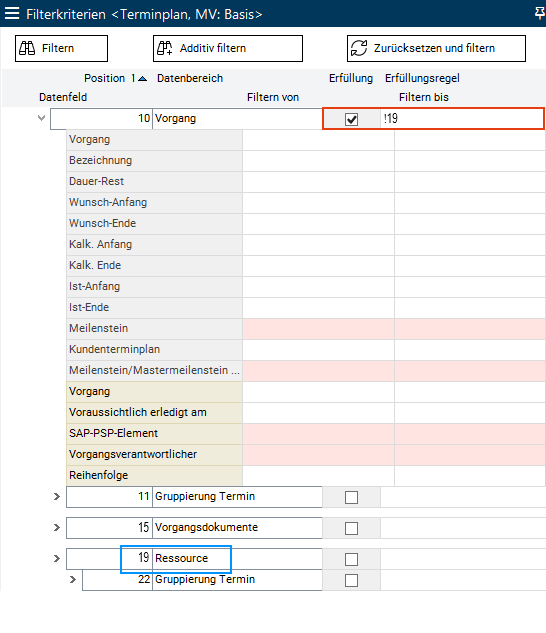
Task: Open the hamburger menu in title bar
Action: point(12,13)
